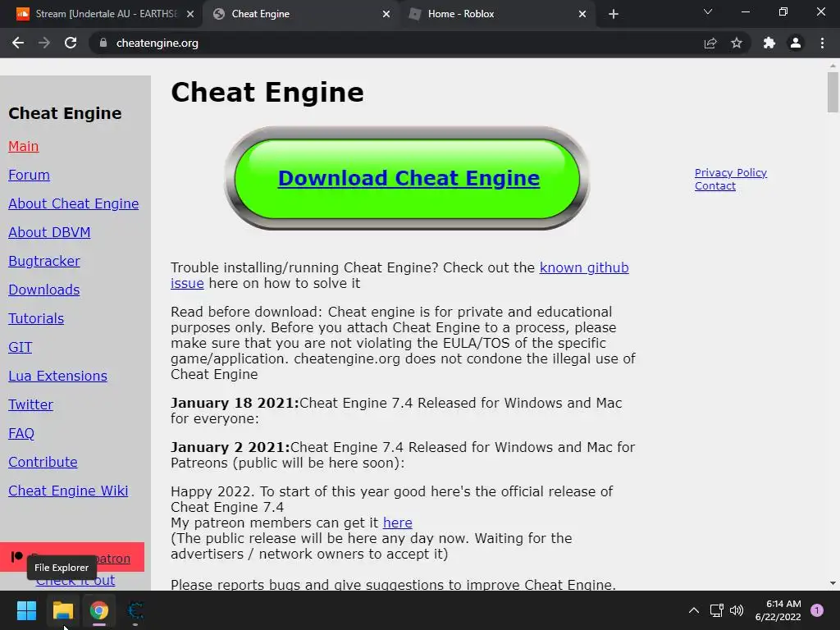Click the patreon 'here' link

[x=398, y=523]
